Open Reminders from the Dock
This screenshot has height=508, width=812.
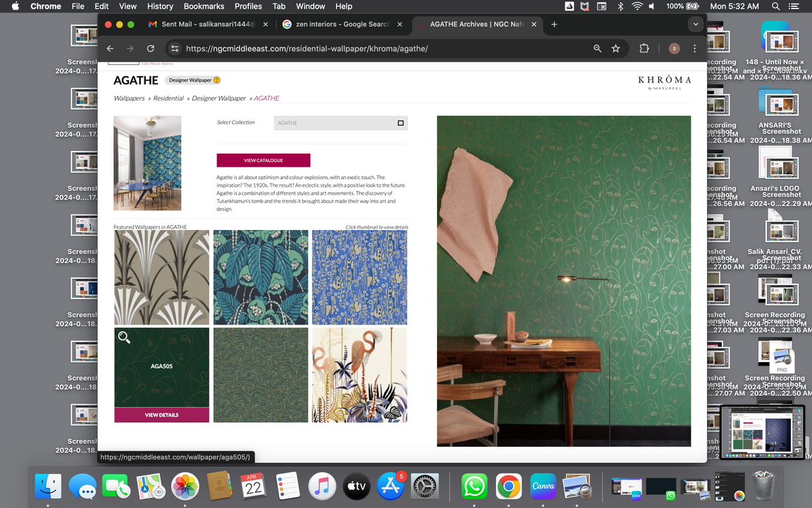click(288, 486)
